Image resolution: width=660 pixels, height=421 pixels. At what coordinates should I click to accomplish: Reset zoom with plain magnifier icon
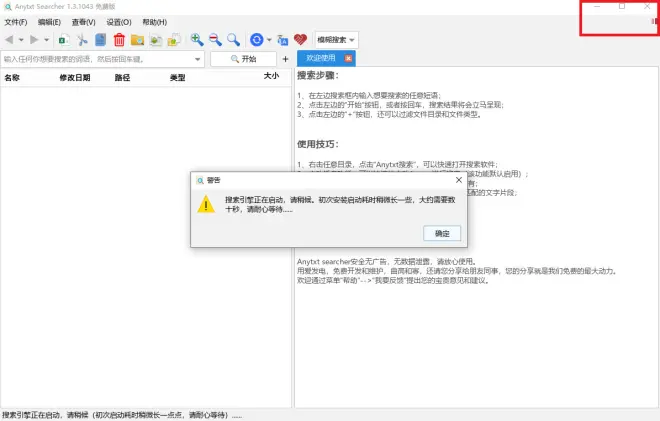point(233,40)
